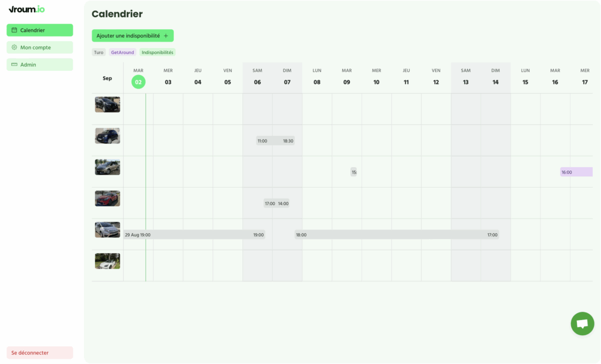This screenshot has height=364, width=601.
Task: Select the white car thumbnail in the last row
Action: (x=107, y=261)
